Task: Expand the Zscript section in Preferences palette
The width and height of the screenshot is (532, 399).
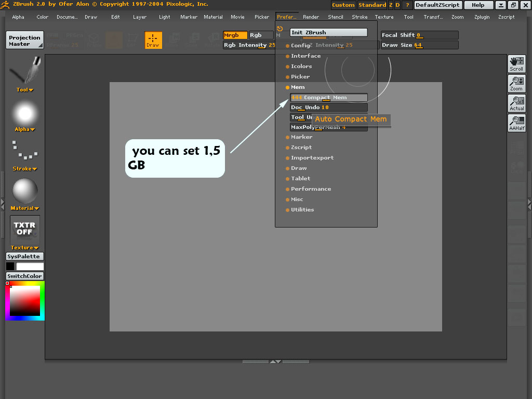Action: click(299, 147)
